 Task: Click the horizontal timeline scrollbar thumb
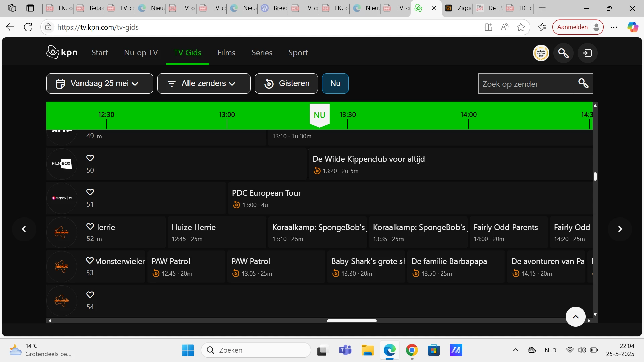pyautogui.click(x=352, y=321)
